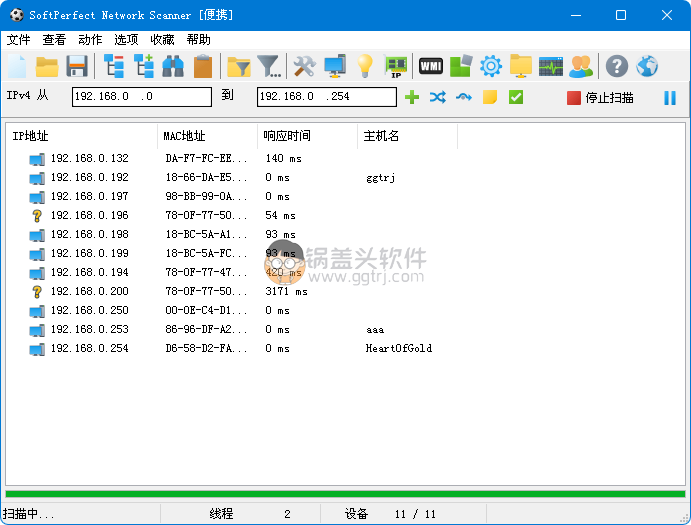Click the blue gear services icon
The width and height of the screenshot is (691, 525).
tap(491, 66)
